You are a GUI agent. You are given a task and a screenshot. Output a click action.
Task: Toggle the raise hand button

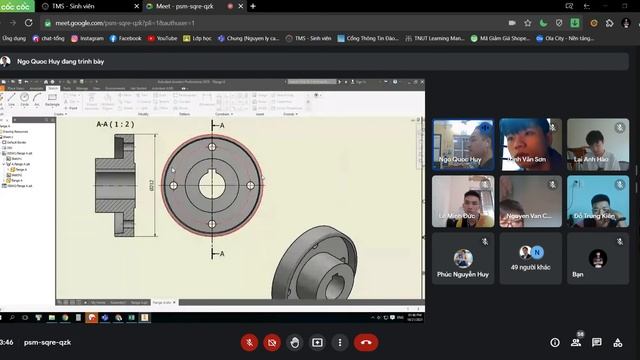(x=295, y=342)
